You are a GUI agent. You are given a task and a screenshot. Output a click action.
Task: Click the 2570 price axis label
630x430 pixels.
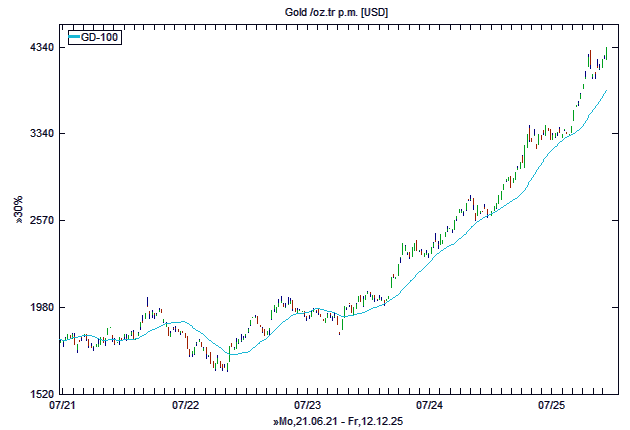pyautogui.click(x=40, y=220)
